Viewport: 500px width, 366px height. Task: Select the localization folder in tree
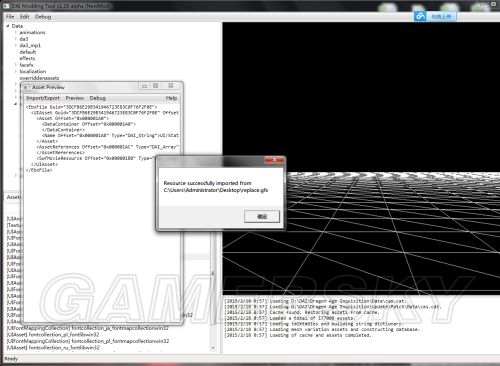pos(33,71)
